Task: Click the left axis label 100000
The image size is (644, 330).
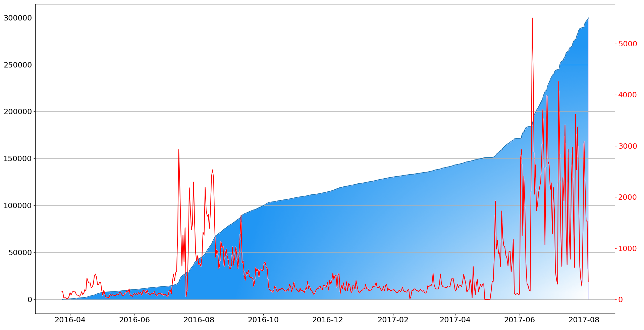Action: [x=18, y=206]
